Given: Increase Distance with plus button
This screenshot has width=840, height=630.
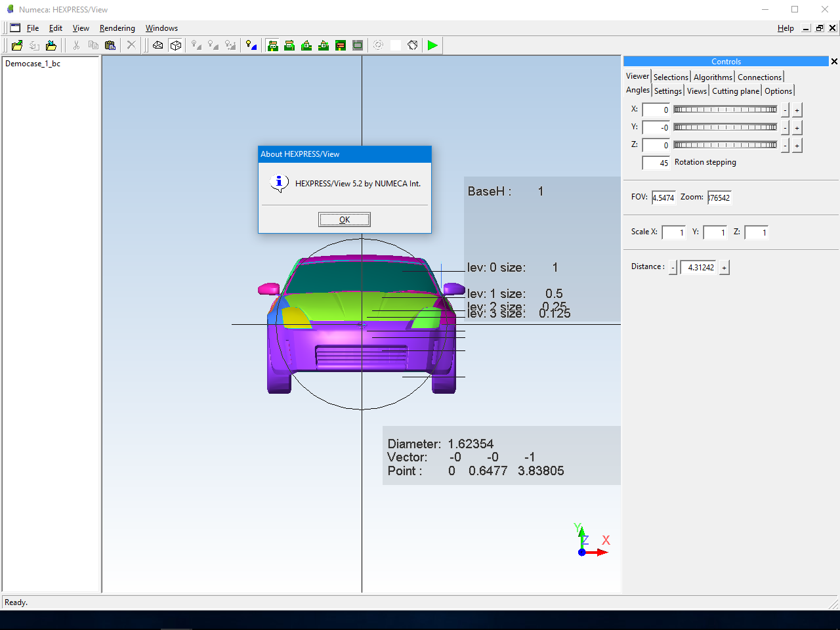Looking at the screenshot, I should (x=724, y=268).
